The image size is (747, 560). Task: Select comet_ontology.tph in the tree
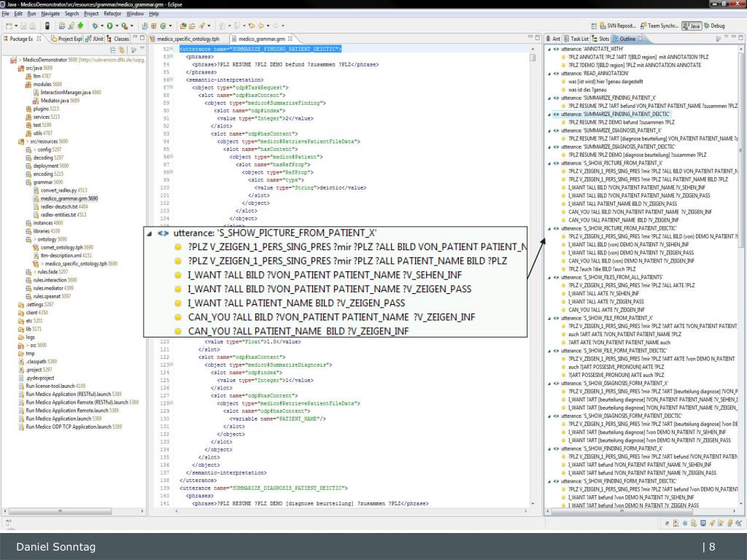pyautogui.click(x=63, y=248)
